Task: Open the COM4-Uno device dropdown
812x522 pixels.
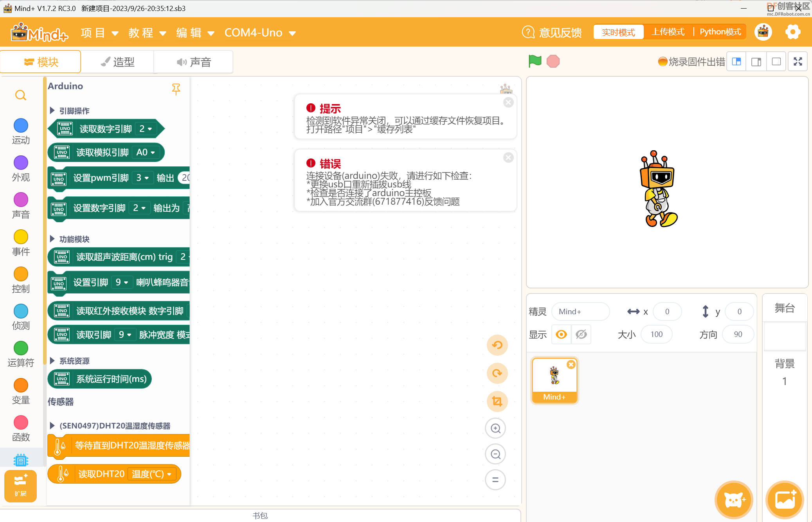Action: point(260,32)
